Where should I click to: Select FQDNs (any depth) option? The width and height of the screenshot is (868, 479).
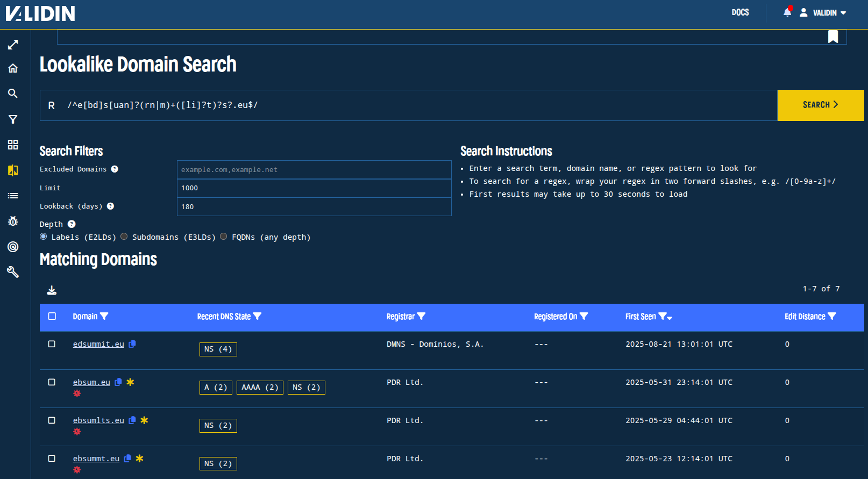[x=224, y=237]
